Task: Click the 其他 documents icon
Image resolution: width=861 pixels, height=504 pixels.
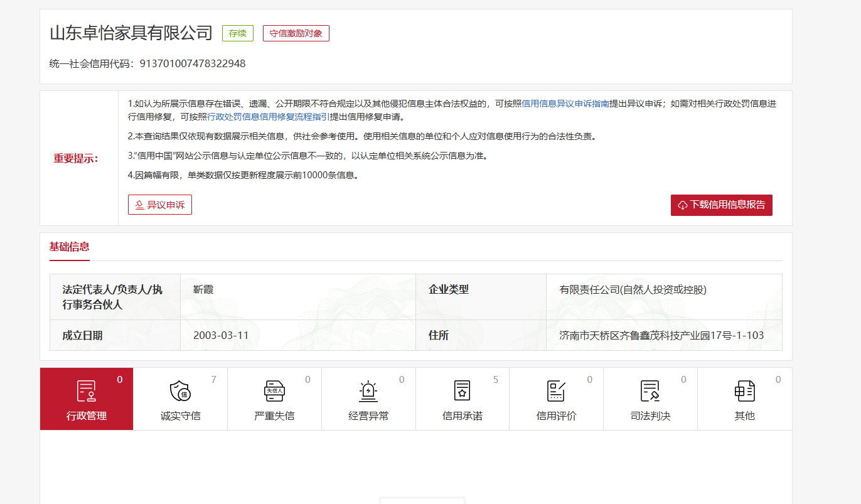Action: click(x=744, y=390)
